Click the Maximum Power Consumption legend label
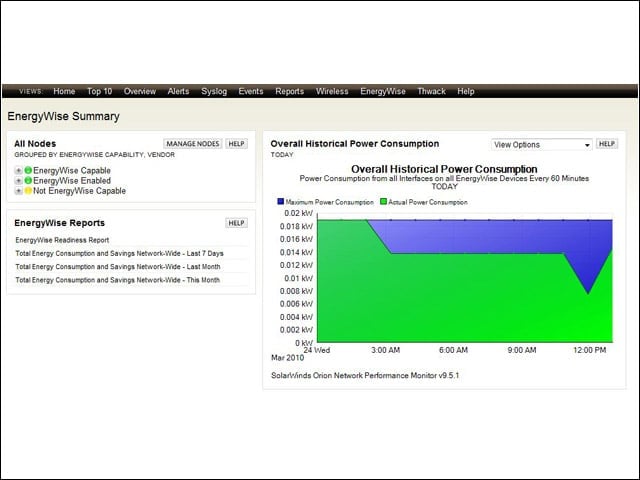This screenshot has width=640, height=480. click(329, 202)
